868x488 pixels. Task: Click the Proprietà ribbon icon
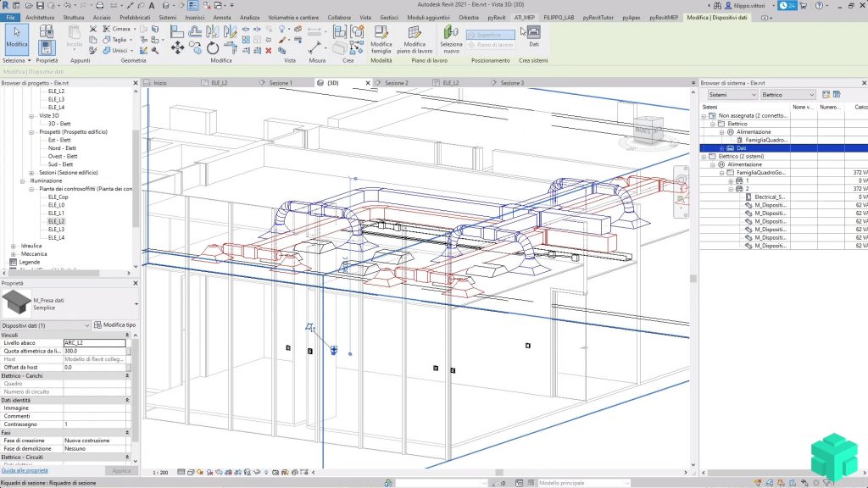pos(47,47)
